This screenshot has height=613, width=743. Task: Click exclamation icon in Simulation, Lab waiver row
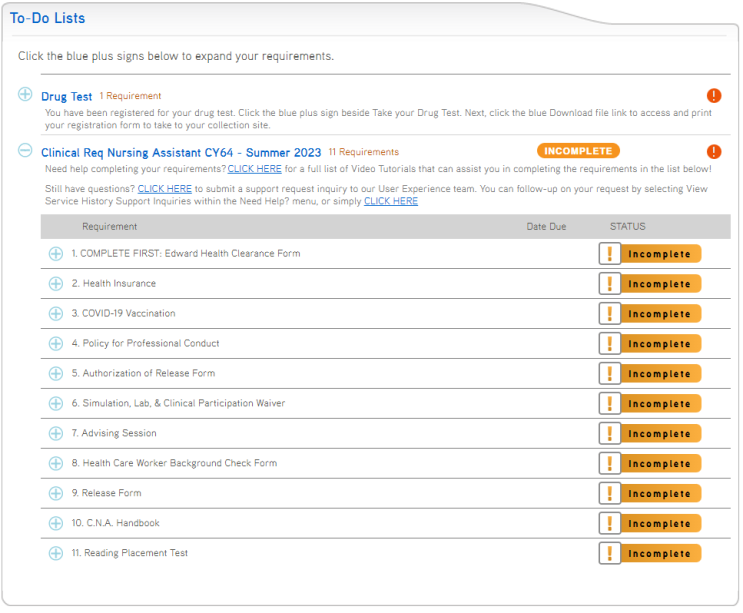[x=610, y=404]
